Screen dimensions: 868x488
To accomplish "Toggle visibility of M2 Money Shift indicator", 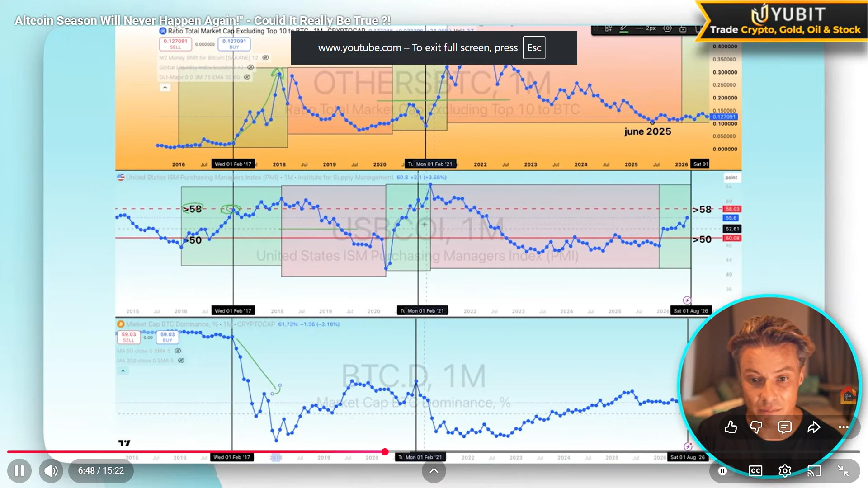I will 266,58.
